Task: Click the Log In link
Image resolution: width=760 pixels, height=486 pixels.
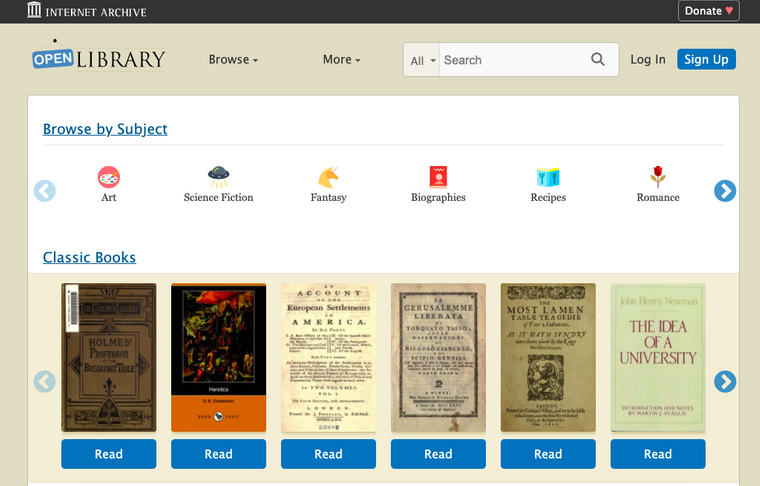Action: (648, 60)
